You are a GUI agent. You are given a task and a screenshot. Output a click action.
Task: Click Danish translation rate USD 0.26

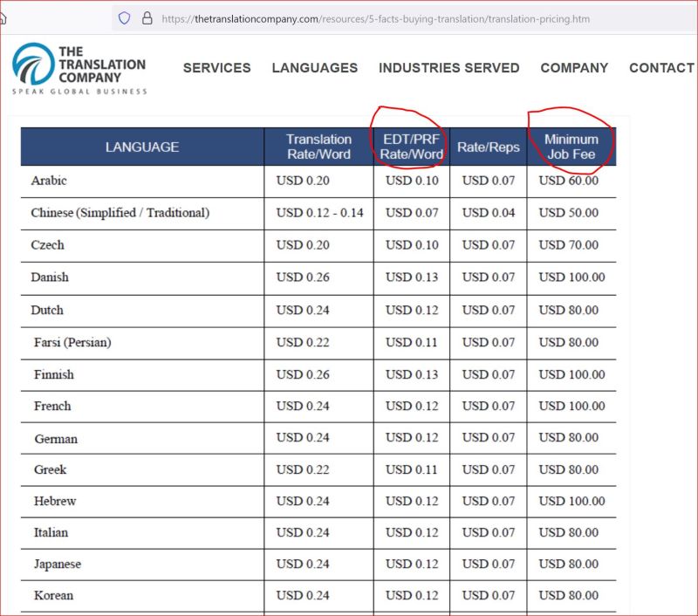click(303, 277)
